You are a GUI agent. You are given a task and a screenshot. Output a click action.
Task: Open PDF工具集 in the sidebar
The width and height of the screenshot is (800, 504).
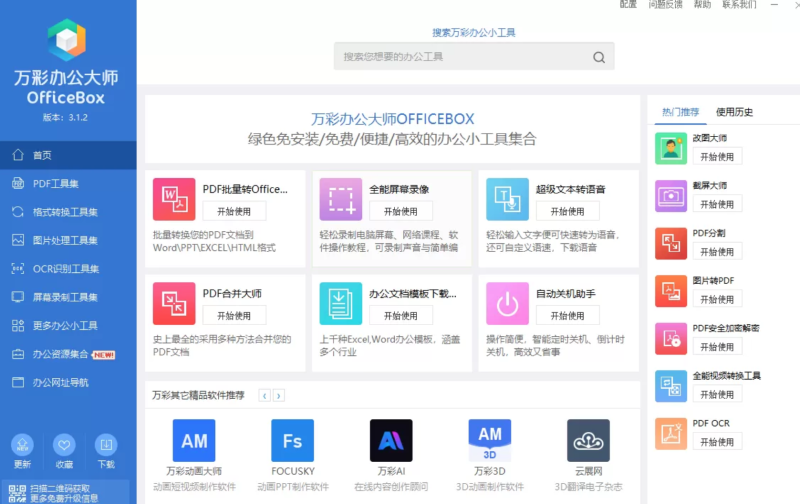coord(68,184)
